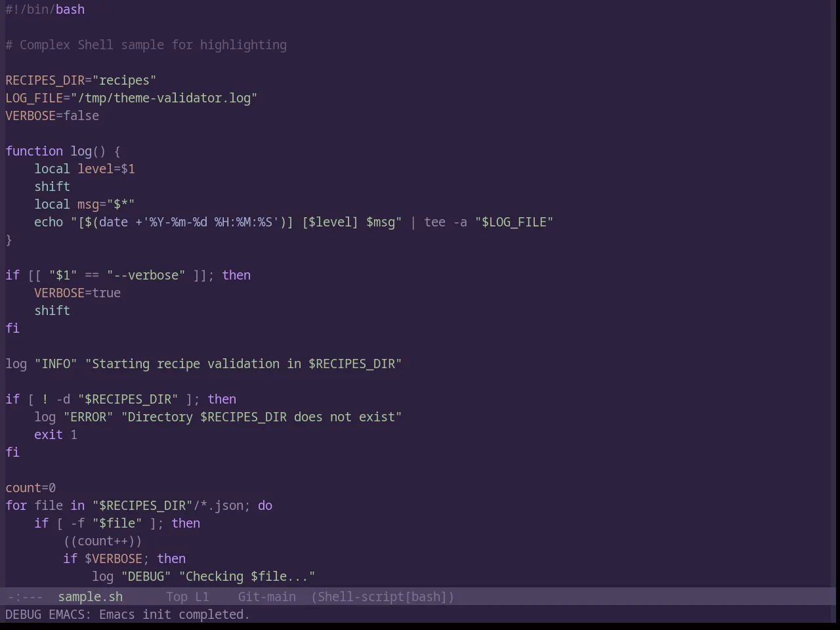Click the VERBOSE=true line
840x630 pixels.
(x=77, y=293)
